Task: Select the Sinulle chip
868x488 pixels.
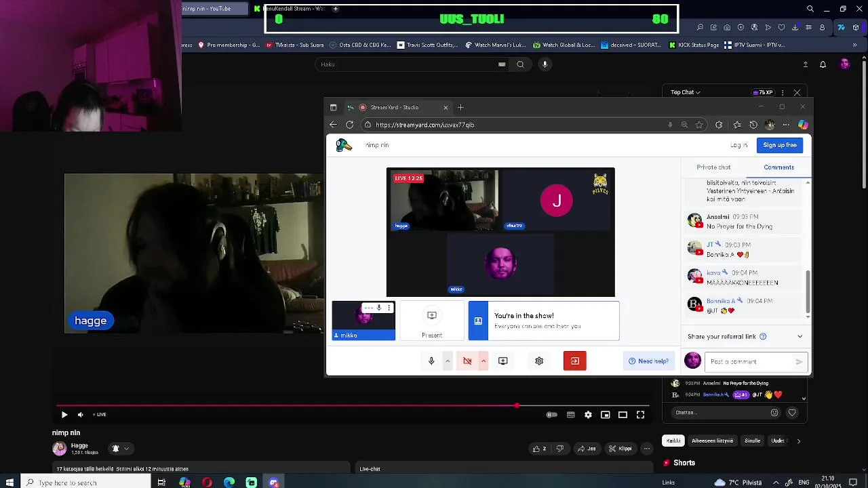Action: [x=753, y=441]
